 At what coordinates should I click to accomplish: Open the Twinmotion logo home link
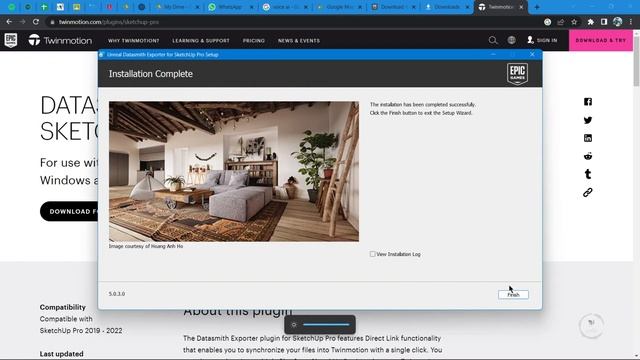coord(60,40)
